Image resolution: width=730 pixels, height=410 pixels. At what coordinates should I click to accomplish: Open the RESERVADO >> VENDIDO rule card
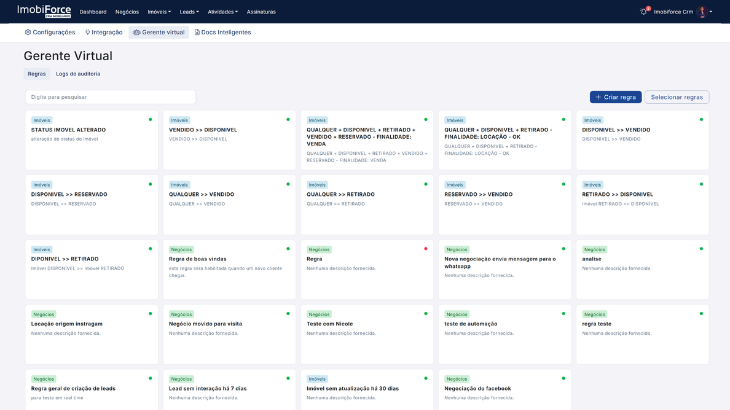pos(505,205)
